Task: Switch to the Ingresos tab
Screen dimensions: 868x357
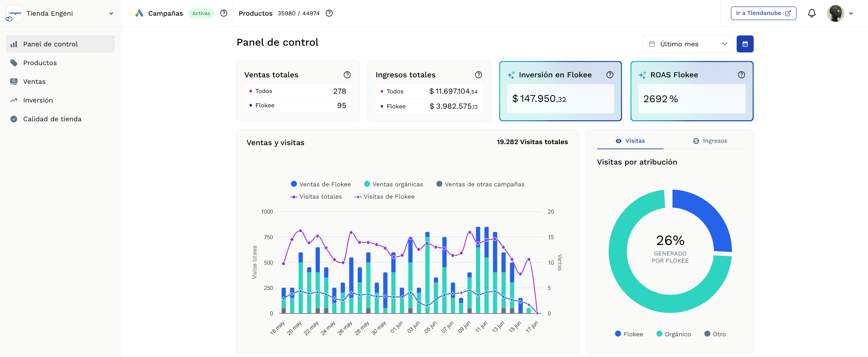Action: 710,141
